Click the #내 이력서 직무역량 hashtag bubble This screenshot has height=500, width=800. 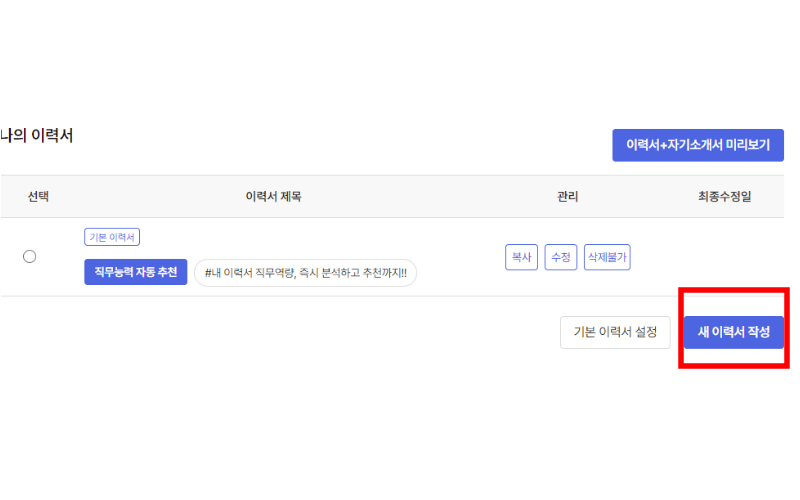(306, 273)
